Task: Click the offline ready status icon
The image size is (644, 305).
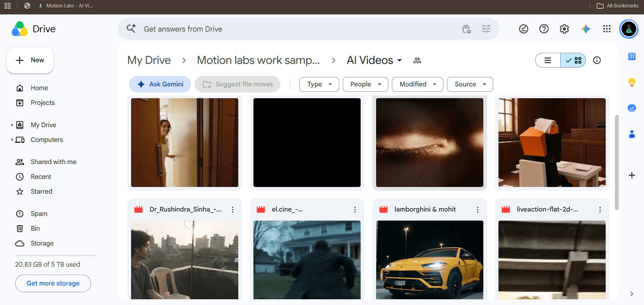Action: [524, 29]
